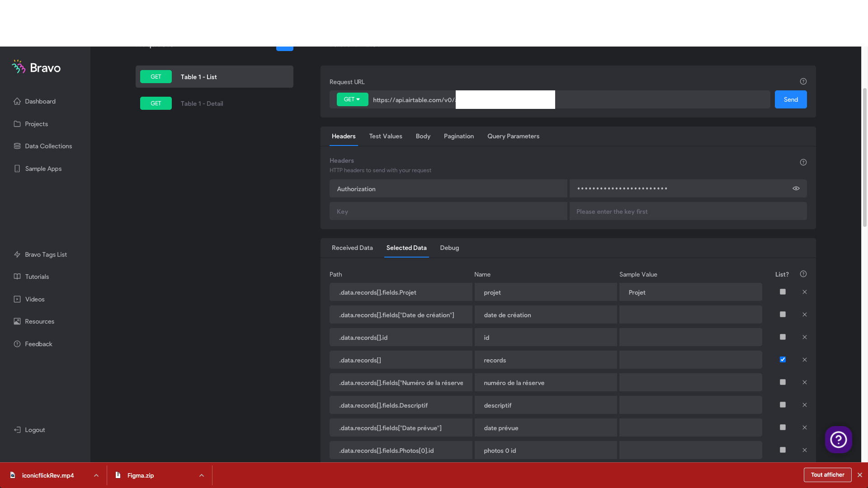868x488 pixels.
Task: Switch to the Test Values tab
Action: [385, 136]
